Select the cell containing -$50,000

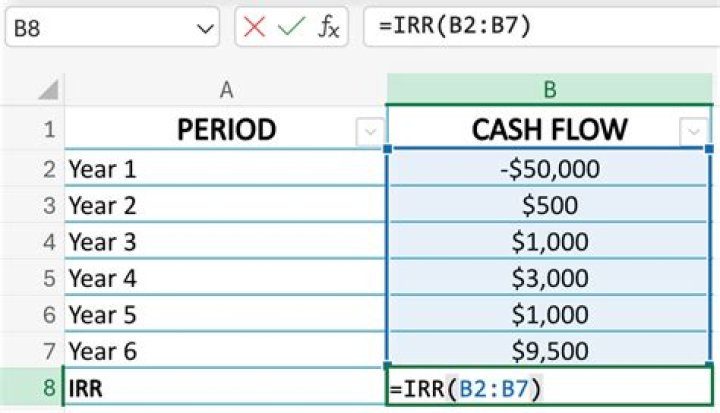[x=548, y=169]
